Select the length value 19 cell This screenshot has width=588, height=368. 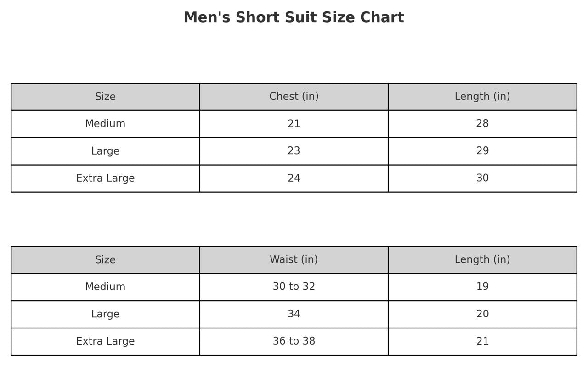[x=482, y=287]
